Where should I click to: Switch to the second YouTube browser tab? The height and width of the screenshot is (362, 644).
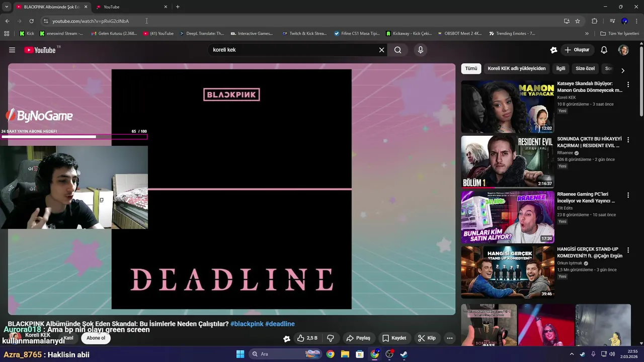pyautogui.click(x=131, y=7)
